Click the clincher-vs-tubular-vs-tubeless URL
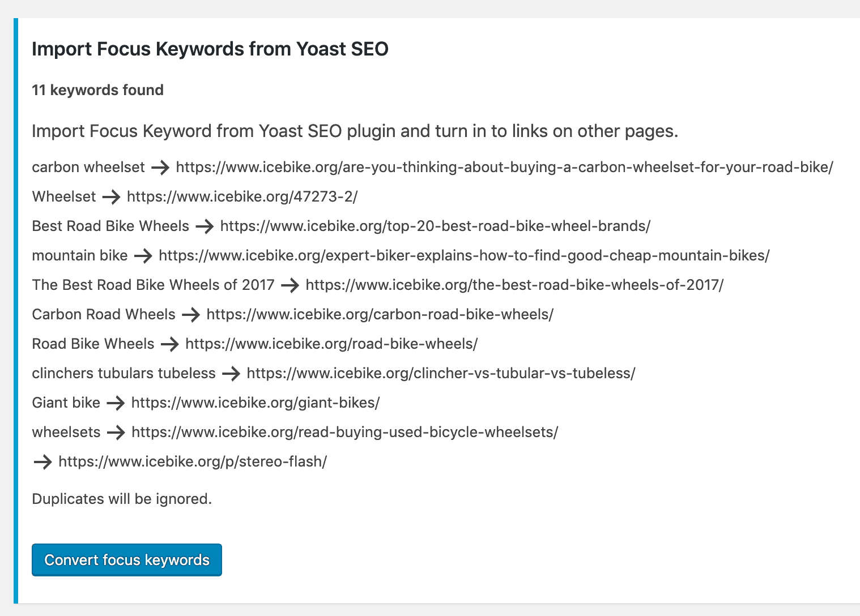860x616 pixels. click(441, 373)
